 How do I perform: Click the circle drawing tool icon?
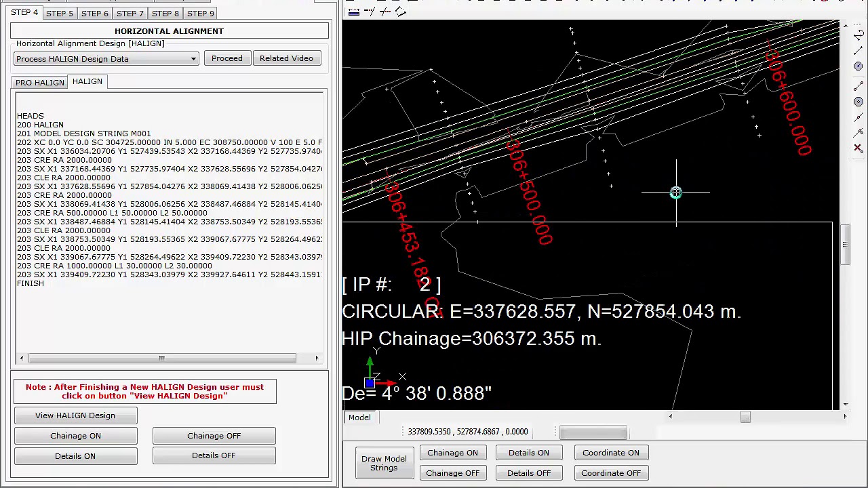click(859, 66)
